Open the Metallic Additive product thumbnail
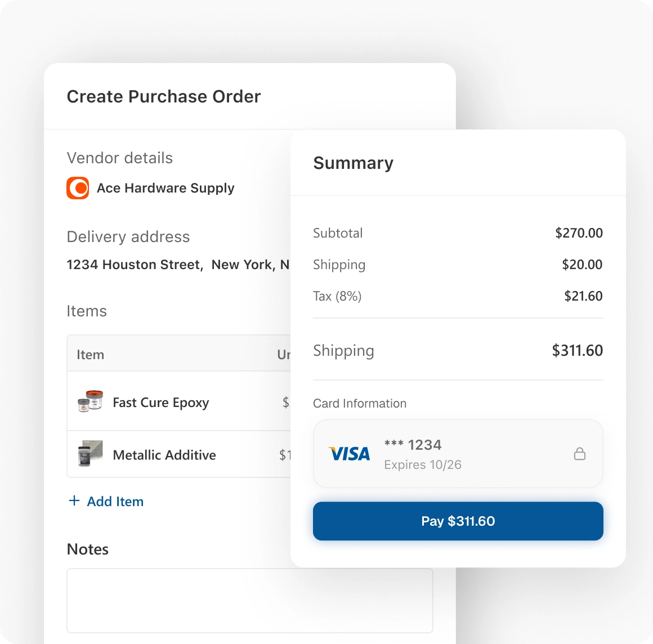Viewport: 653px width, 644px height. tap(90, 454)
